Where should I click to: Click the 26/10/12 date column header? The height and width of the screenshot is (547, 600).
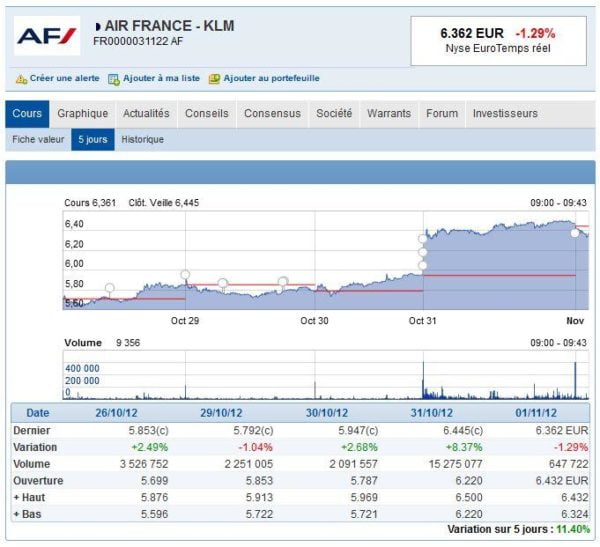tap(116, 413)
